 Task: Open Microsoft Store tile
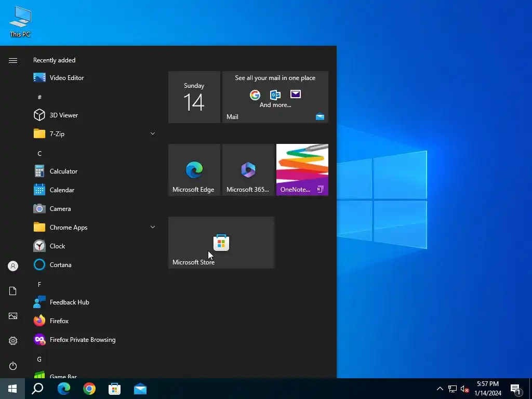coord(221,243)
